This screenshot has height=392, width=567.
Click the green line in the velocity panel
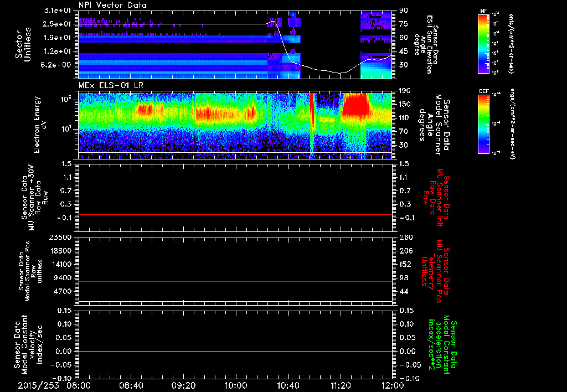click(x=235, y=352)
